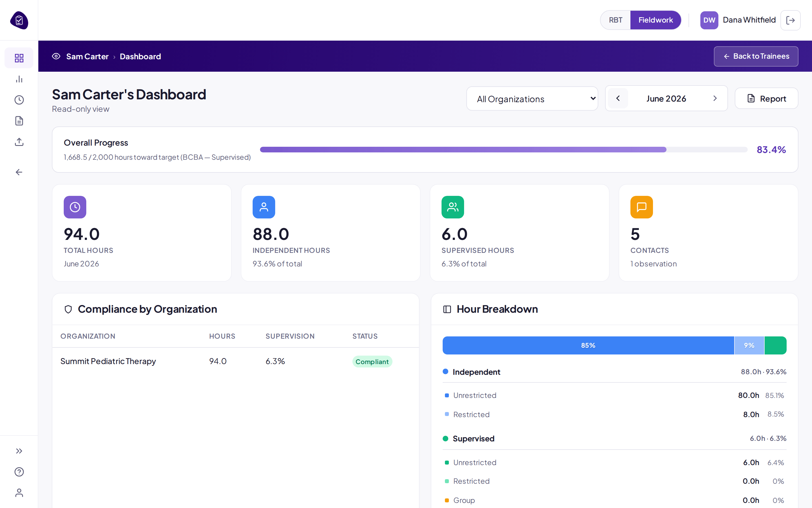The image size is (812, 508).
Task: Open the dashboard grid icon in sidebar
Action: pyautogui.click(x=19, y=58)
